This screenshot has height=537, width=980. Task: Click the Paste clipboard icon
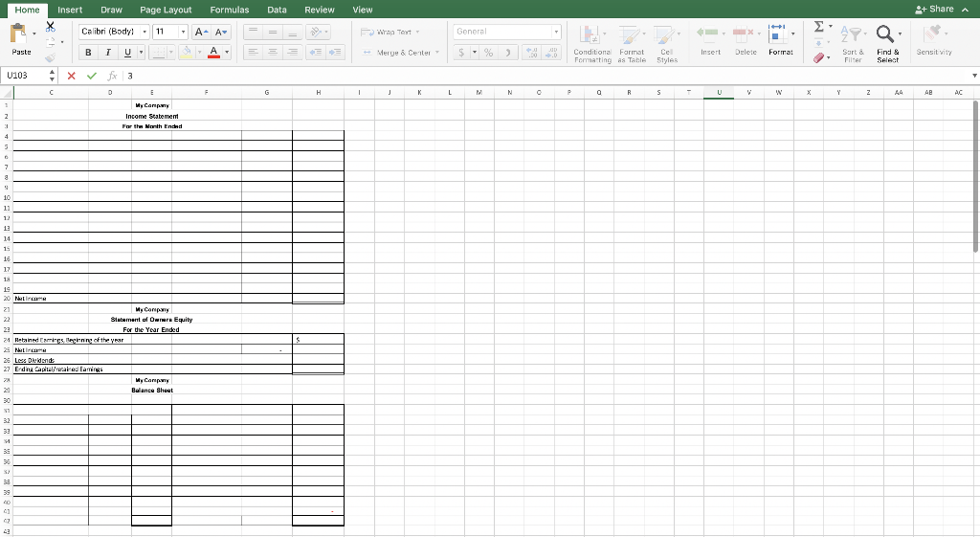pos(19,34)
